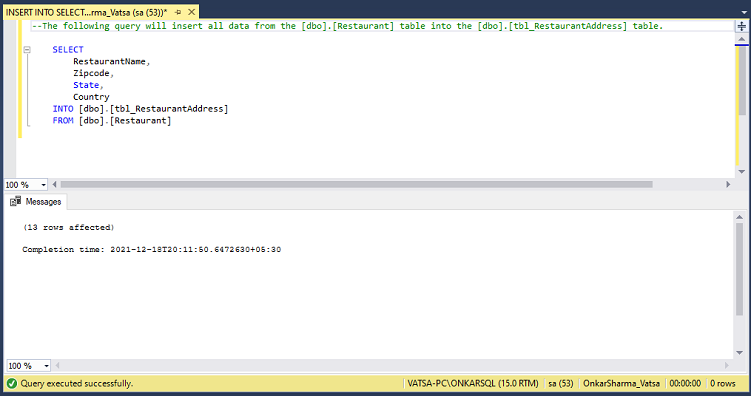Viewport: 751px width, 396px height.
Task: Close the INSERT INTO SELECT query tab
Action: [x=192, y=12]
